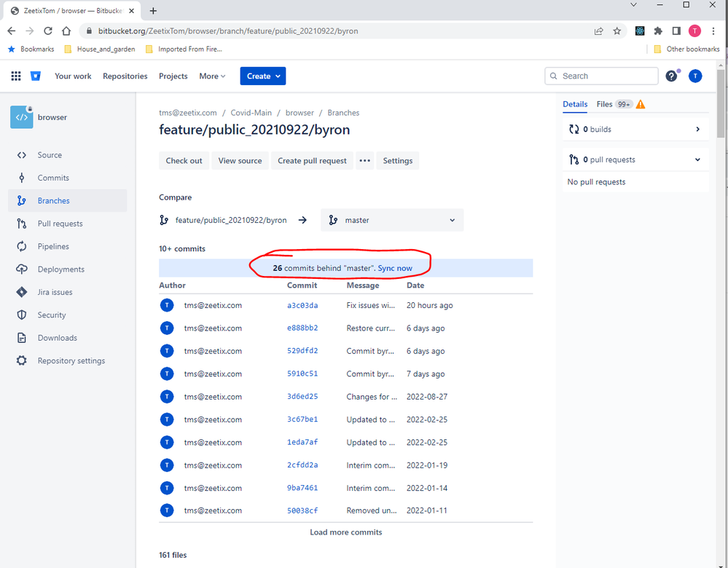Open Repositories in the top navigation

(125, 76)
